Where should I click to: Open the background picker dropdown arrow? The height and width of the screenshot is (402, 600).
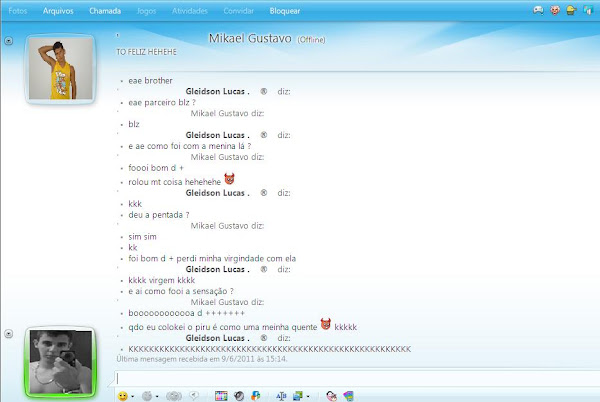(x=308, y=396)
